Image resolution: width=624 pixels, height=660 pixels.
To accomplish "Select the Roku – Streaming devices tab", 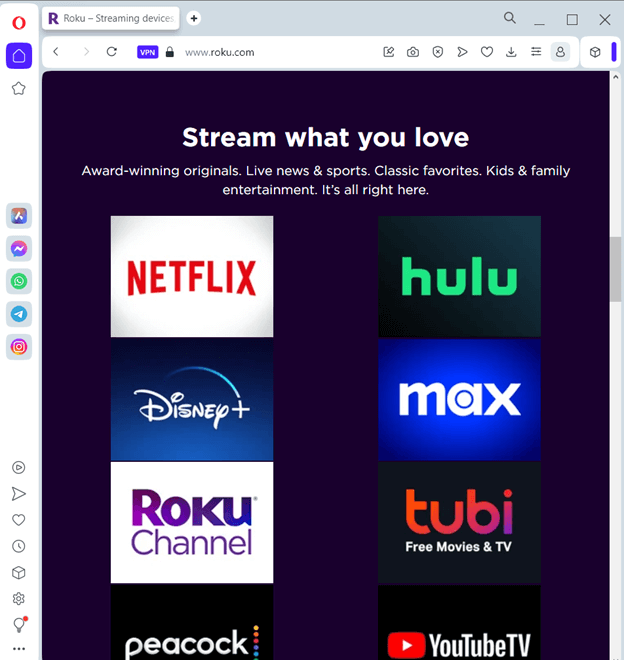I will click(111, 19).
